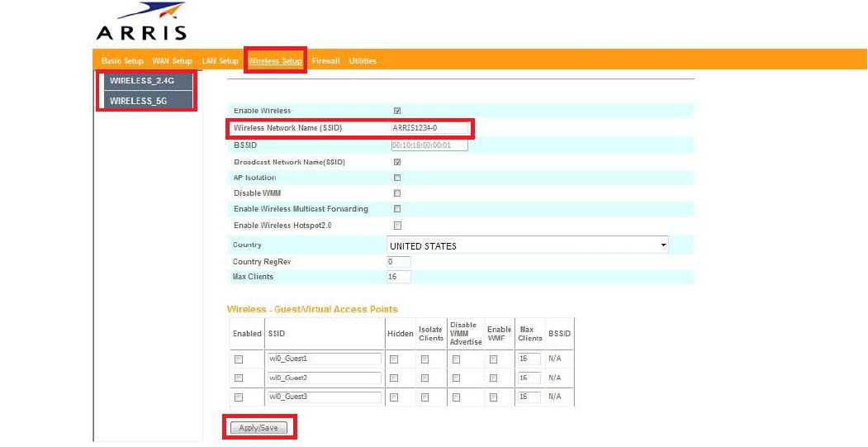Toggle Broadcast Network Name checkbox

(x=397, y=162)
